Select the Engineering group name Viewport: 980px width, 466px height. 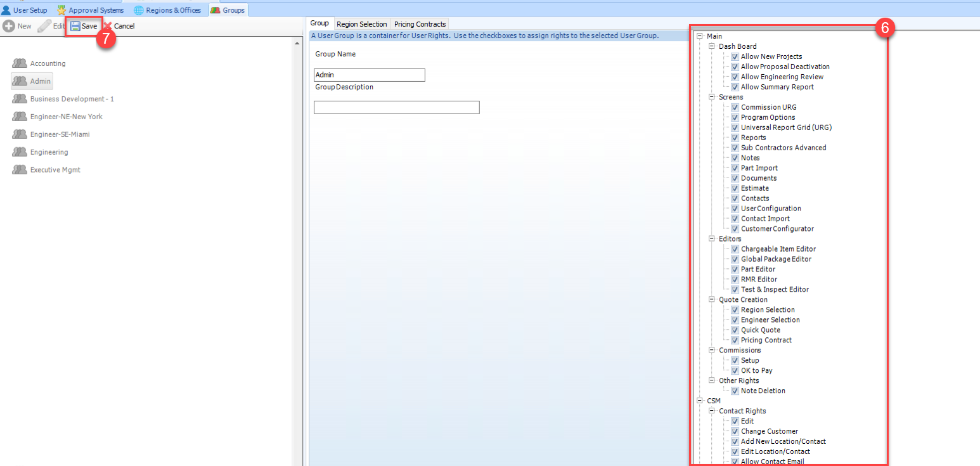(49, 152)
